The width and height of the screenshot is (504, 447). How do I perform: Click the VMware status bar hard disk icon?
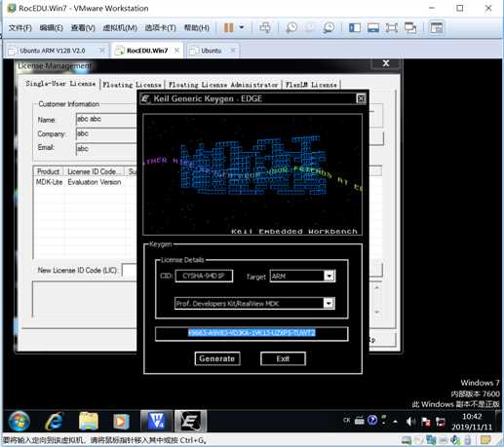pyautogui.click(x=407, y=440)
